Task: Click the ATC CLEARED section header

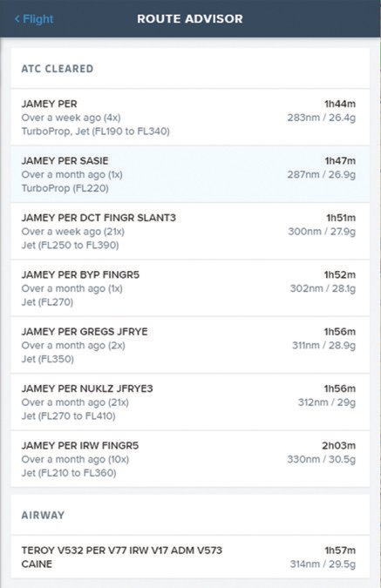Action: pyautogui.click(x=58, y=69)
